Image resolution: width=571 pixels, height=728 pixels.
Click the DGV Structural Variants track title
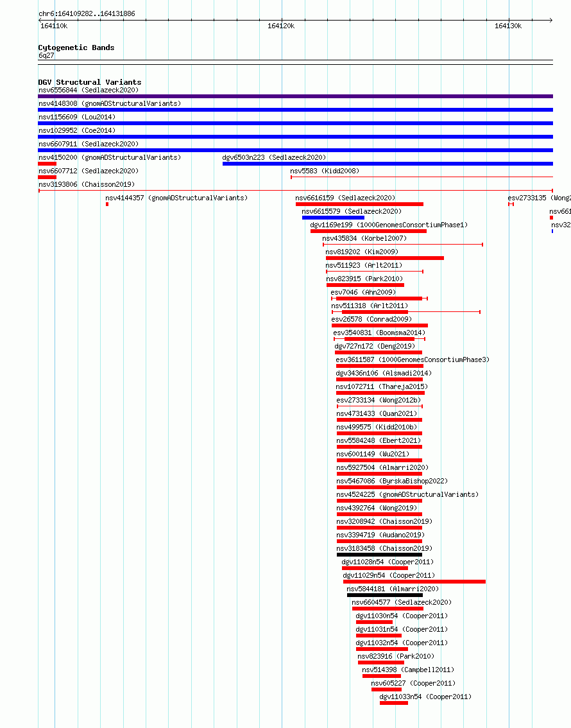(90, 82)
